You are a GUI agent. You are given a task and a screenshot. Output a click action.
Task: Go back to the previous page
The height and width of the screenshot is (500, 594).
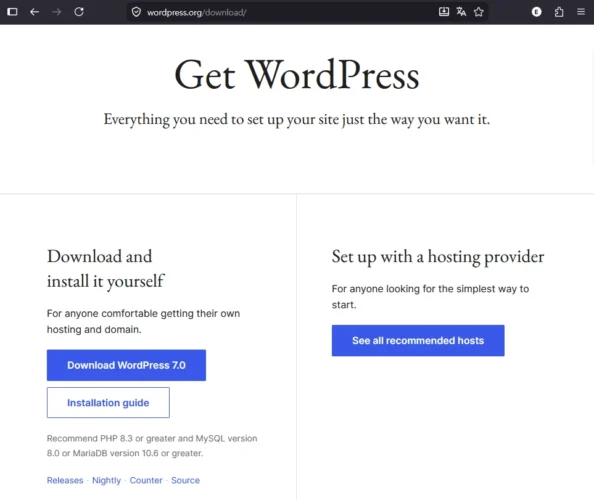tap(34, 12)
